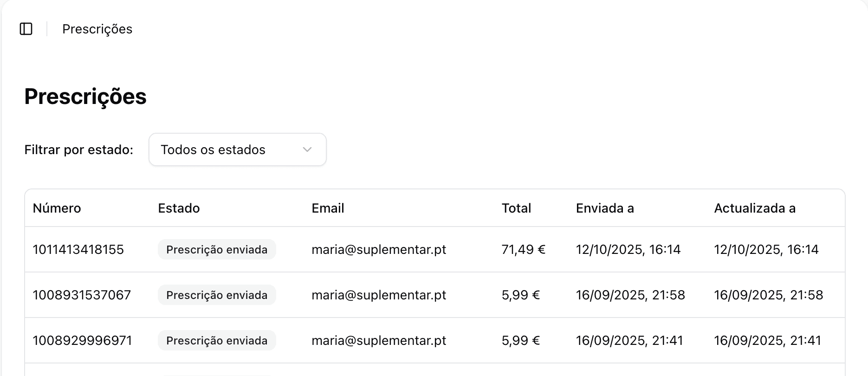Image resolution: width=868 pixels, height=376 pixels.
Task: Click the 16/09/2025, 21:58 sent date
Action: tap(630, 295)
